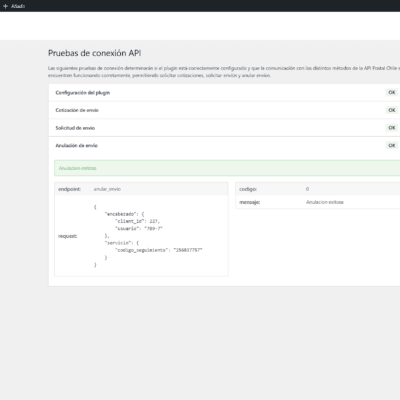Select the mensaje value Anulacion exitosa

[325, 202]
